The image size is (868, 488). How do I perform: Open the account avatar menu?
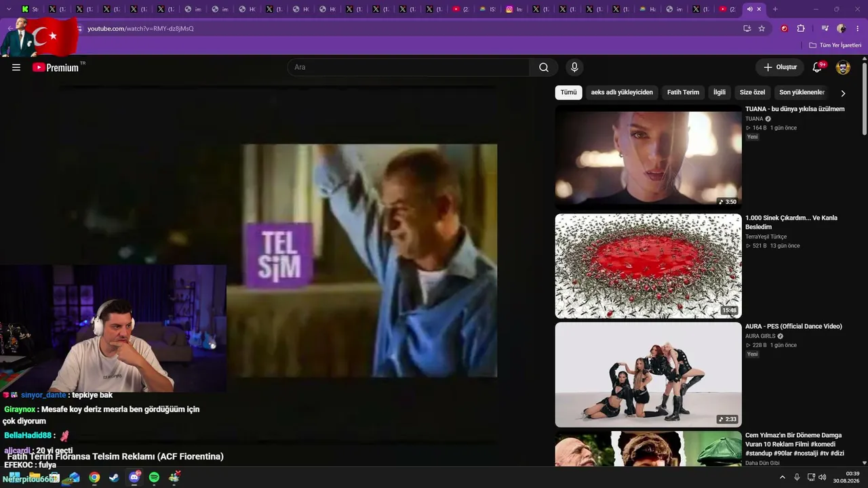[x=843, y=67]
